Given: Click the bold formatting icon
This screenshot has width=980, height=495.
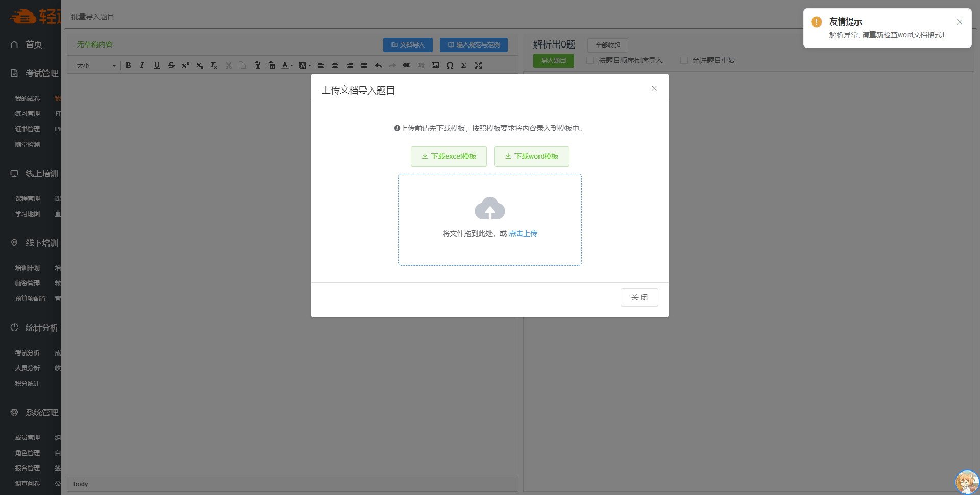Looking at the screenshot, I should 128,65.
